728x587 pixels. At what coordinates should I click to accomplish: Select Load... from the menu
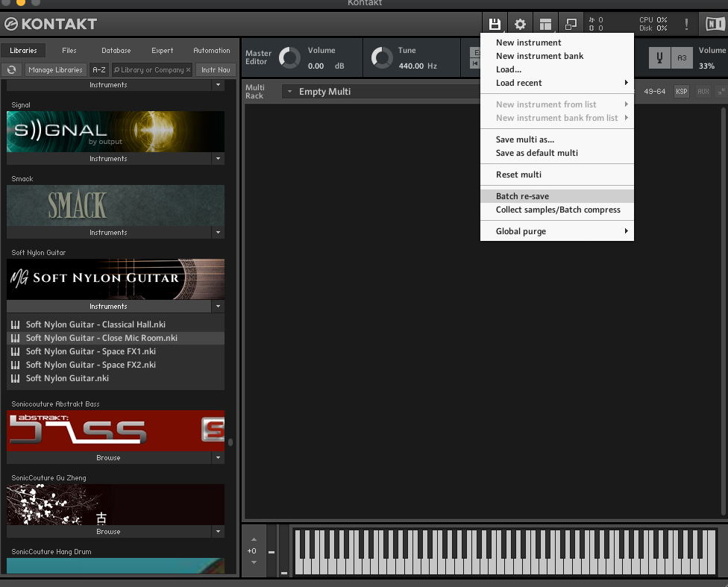point(557,69)
